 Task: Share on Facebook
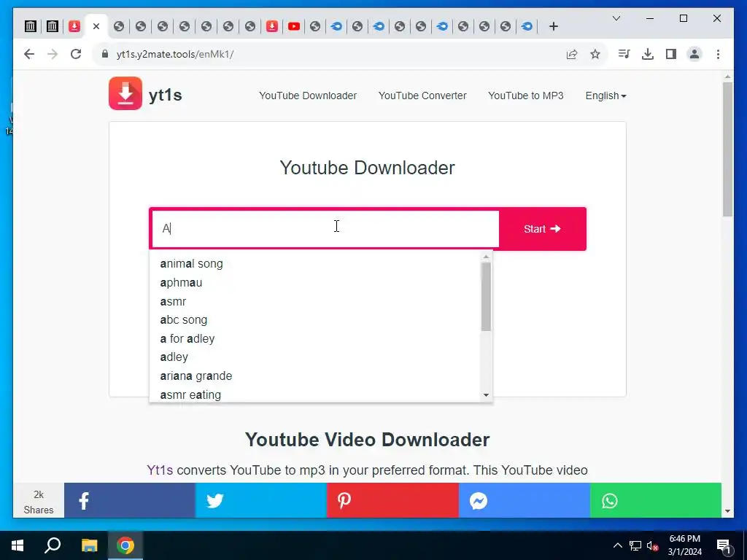[x=130, y=500]
